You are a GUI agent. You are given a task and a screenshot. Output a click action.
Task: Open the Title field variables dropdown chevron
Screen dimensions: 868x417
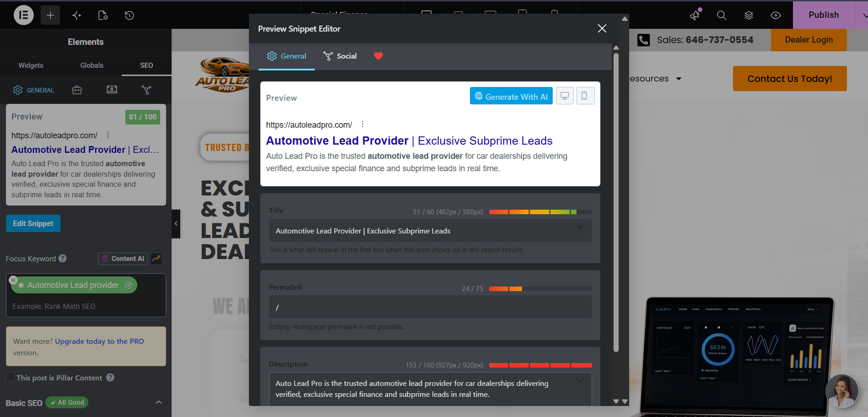pyautogui.click(x=580, y=227)
